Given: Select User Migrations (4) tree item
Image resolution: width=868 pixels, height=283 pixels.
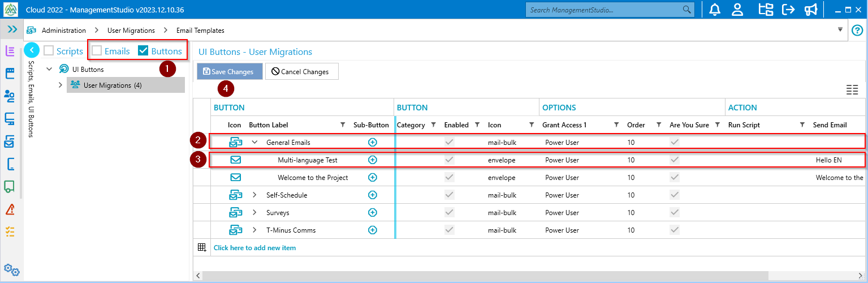Looking at the screenshot, I should pos(126,85).
